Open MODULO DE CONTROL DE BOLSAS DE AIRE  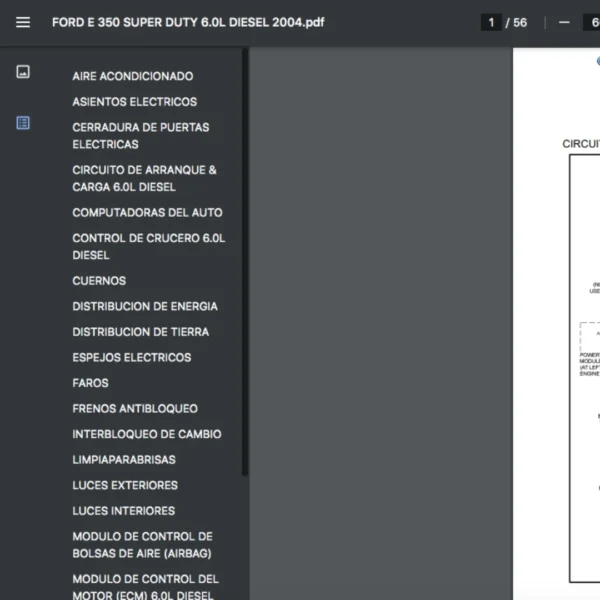tap(142, 545)
